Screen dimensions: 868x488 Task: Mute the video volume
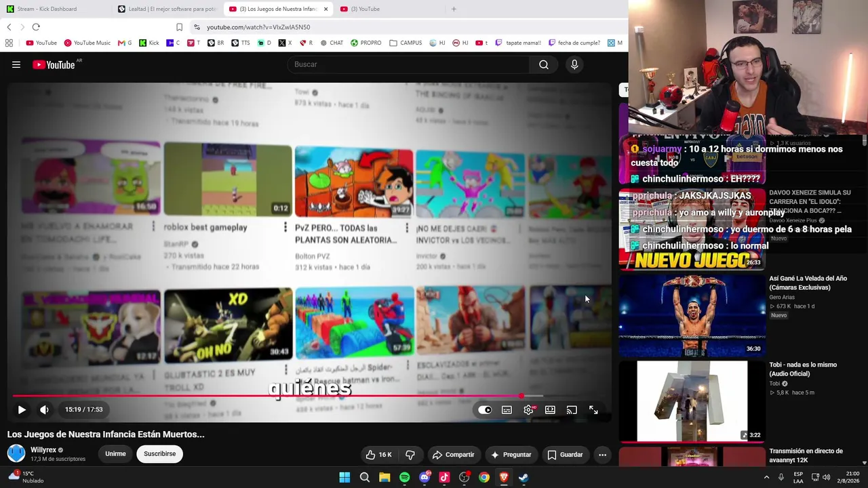point(44,409)
